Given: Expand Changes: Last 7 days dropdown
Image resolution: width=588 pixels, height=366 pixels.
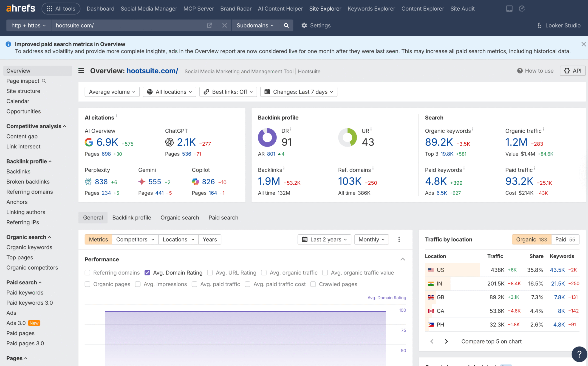Looking at the screenshot, I should pos(299,92).
